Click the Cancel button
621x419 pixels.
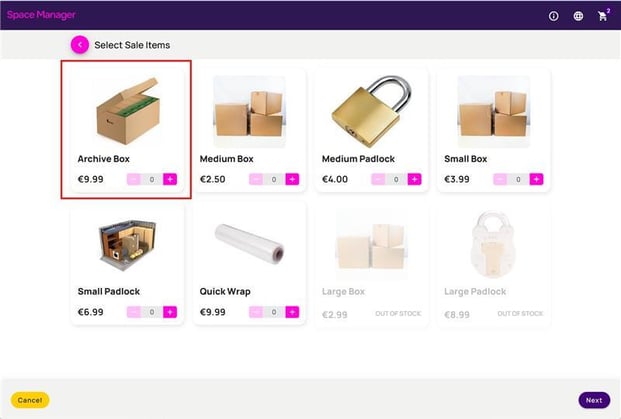pyautogui.click(x=30, y=400)
